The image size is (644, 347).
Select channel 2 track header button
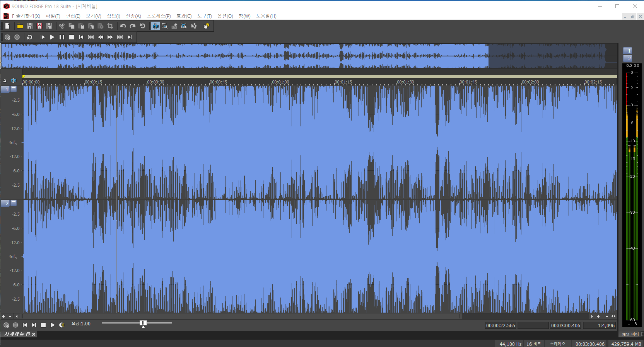pos(5,203)
